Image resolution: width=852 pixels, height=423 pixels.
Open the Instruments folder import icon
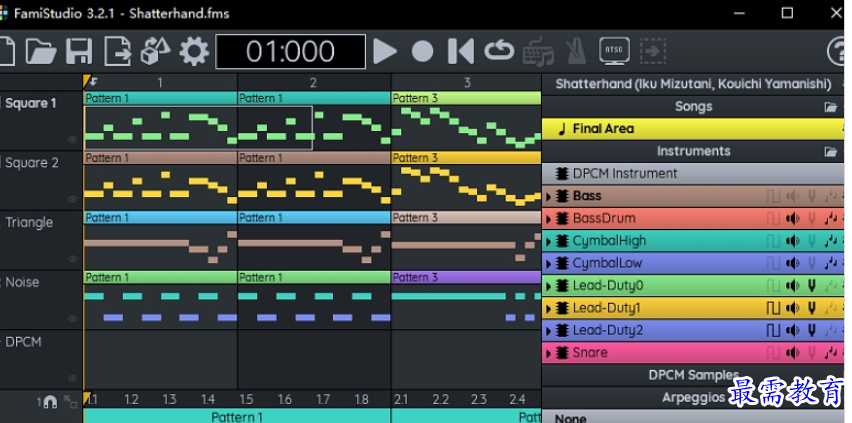[831, 152]
